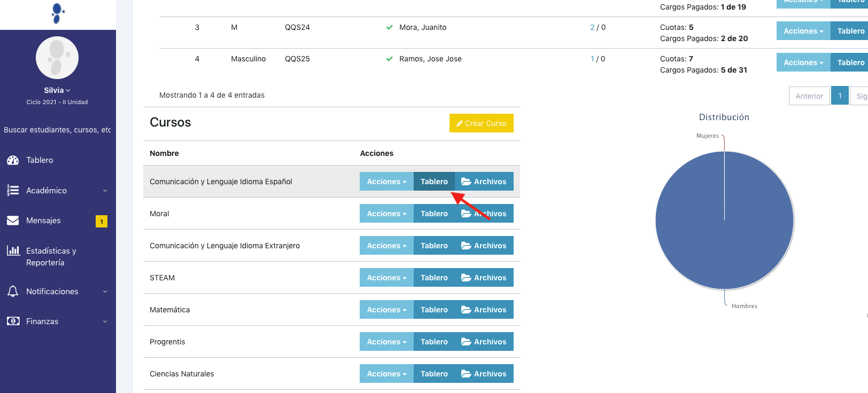
Task: Click green checkmark beside Mora, Juanito
Action: pyautogui.click(x=390, y=27)
